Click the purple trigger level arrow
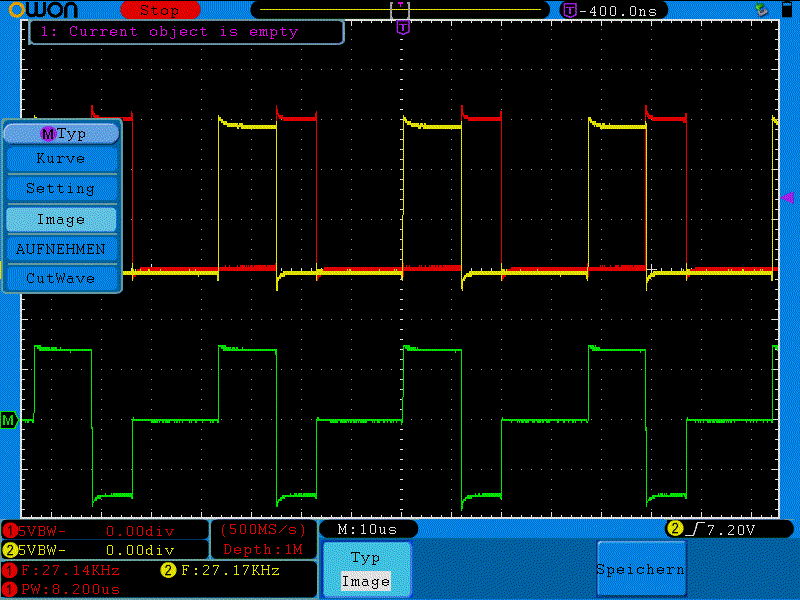This screenshot has width=800, height=600. click(x=788, y=197)
